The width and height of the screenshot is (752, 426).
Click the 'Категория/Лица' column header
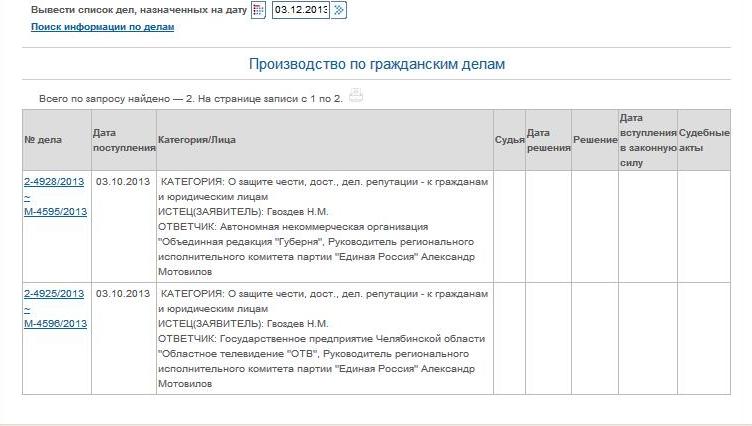click(x=325, y=140)
